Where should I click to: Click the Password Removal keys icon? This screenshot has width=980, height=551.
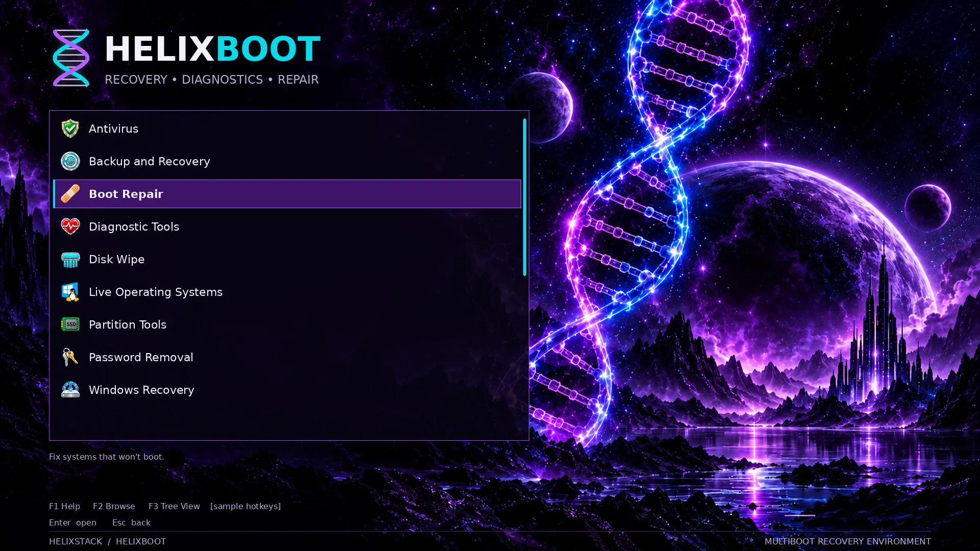pos(70,357)
